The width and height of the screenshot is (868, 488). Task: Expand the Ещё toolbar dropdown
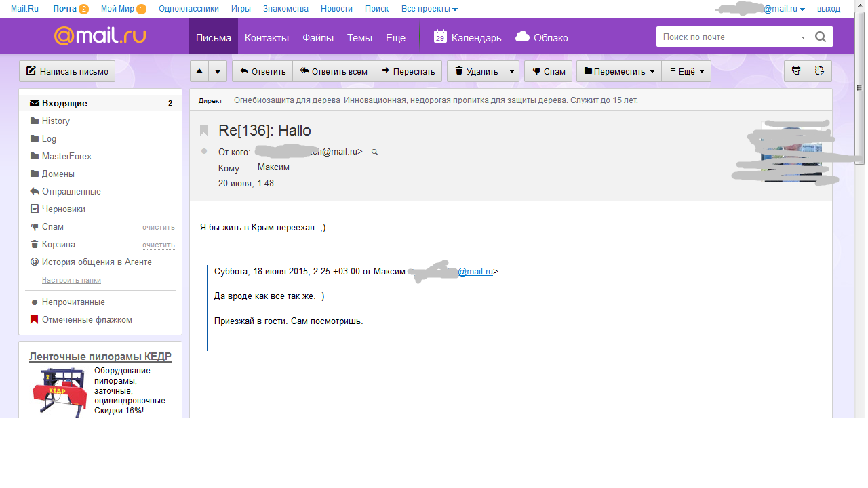pyautogui.click(x=686, y=71)
